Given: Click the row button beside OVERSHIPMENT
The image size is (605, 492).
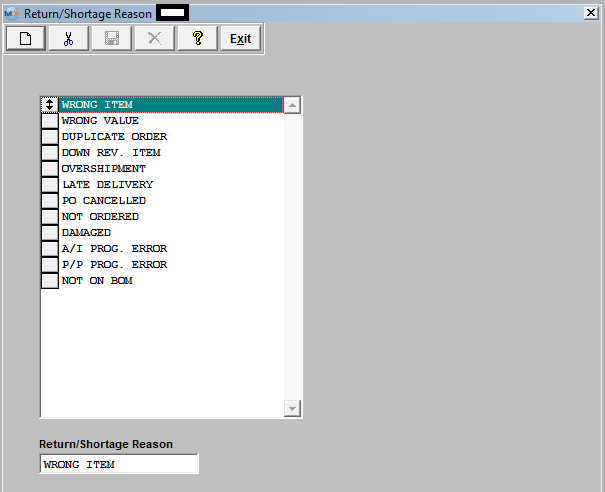Looking at the screenshot, I should [x=49, y=169].
